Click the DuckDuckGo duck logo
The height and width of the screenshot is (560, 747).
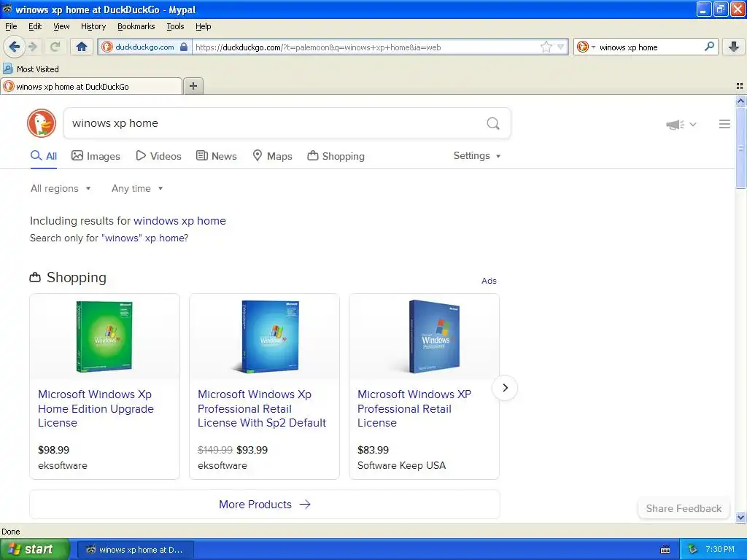click(42, 123)
